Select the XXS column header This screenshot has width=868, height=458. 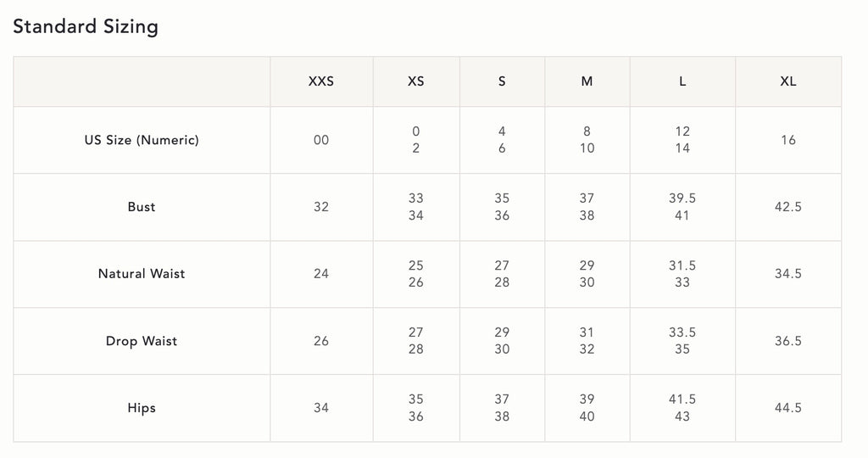pos(321,81)
